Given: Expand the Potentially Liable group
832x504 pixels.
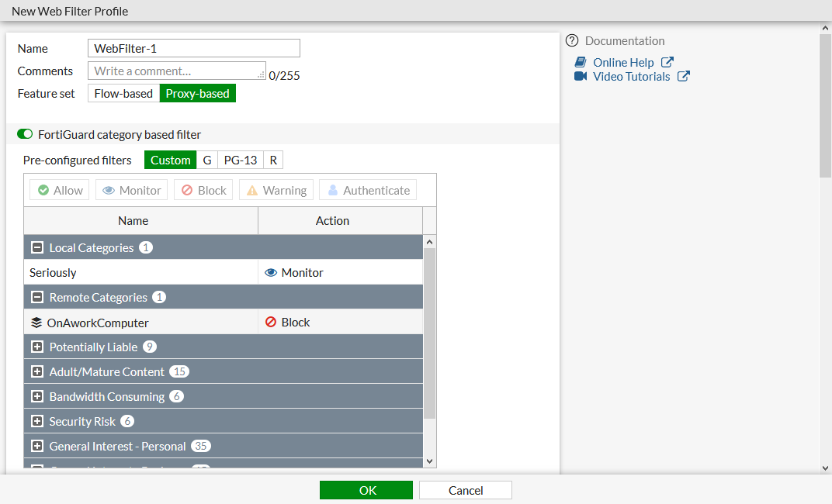Looking at the screenshot, I should 37,347.
